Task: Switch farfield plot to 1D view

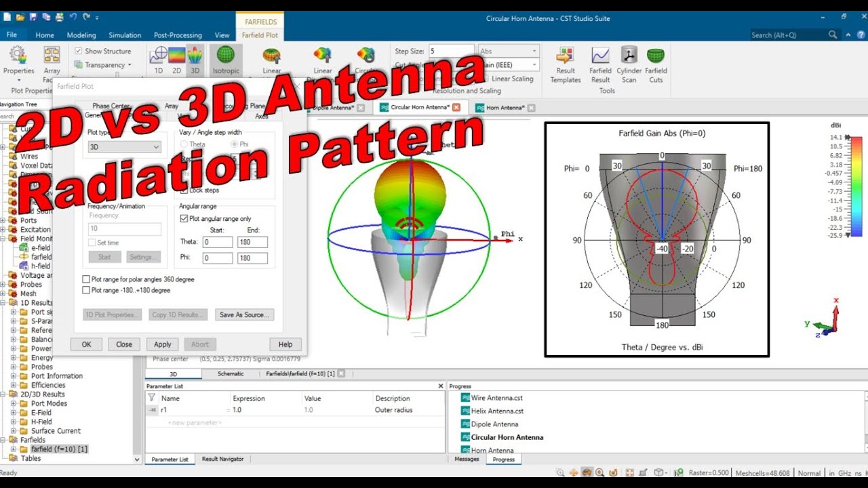Action: tap(159, 60)
